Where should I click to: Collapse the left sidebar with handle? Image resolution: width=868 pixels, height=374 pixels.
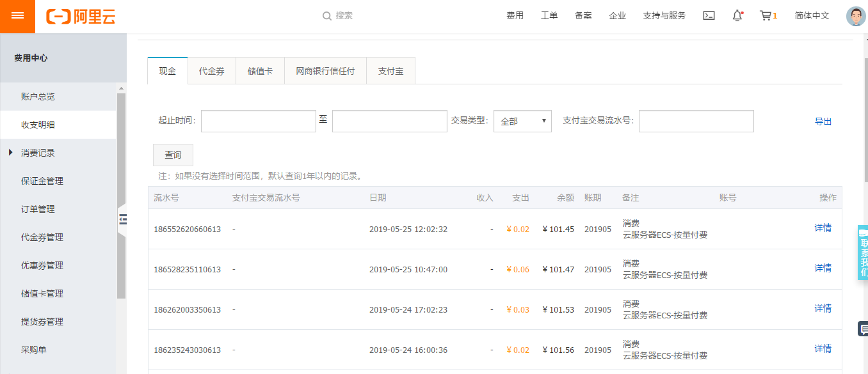coord(122,219)
